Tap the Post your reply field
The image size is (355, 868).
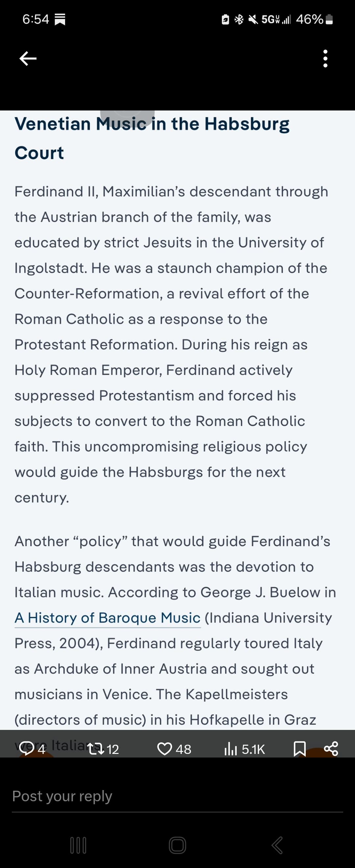pos(177,797)
